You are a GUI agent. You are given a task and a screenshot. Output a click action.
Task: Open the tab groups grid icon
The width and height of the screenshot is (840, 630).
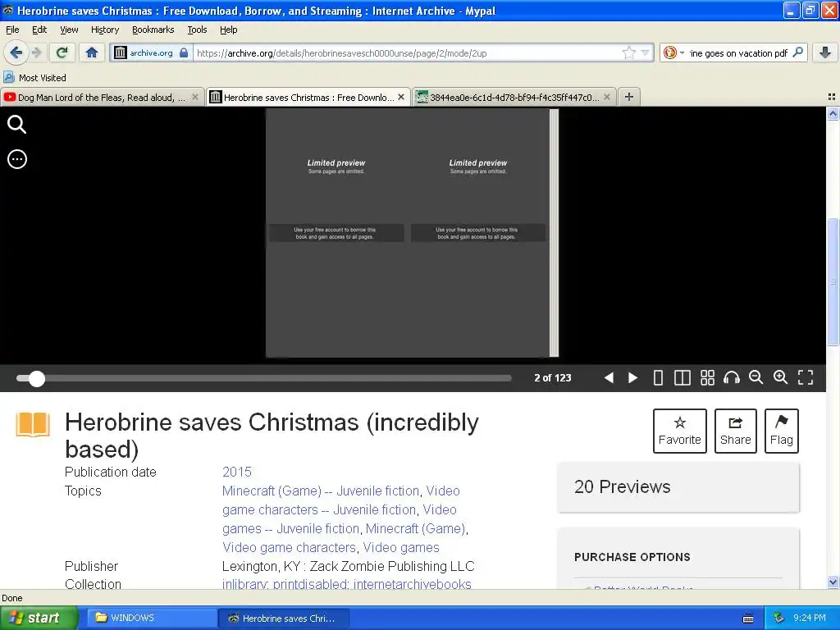tap(832, 97)
